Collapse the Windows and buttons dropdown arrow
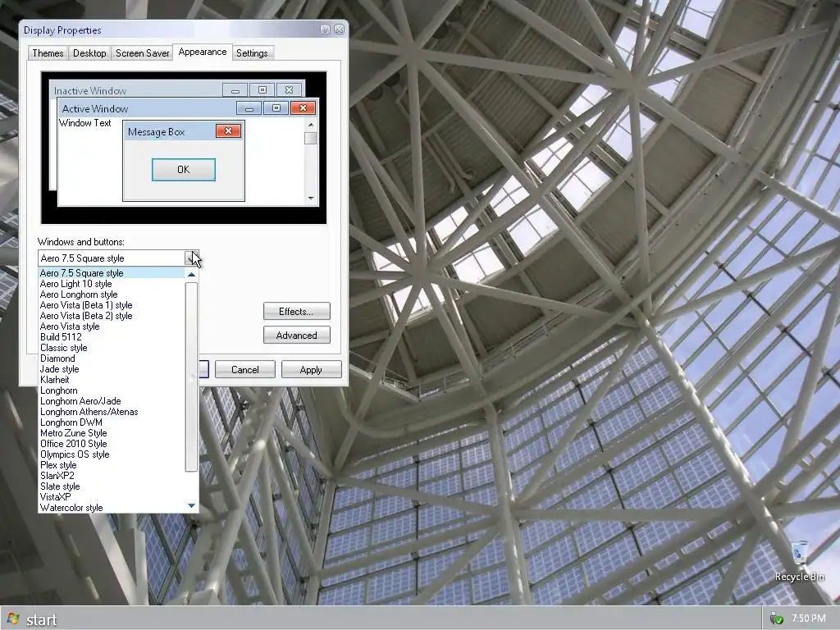This screenshot has width=840, height=630. (x=191, y=258)
